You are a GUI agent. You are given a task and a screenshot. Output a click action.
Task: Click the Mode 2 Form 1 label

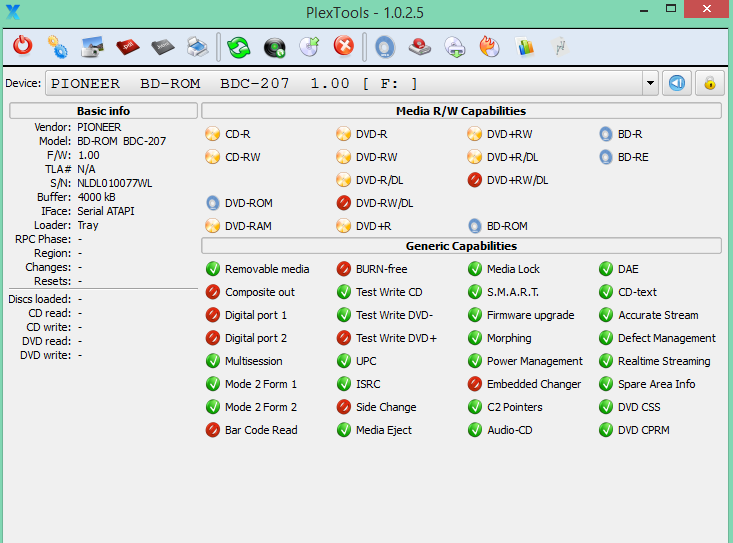[x=261, y=384]
